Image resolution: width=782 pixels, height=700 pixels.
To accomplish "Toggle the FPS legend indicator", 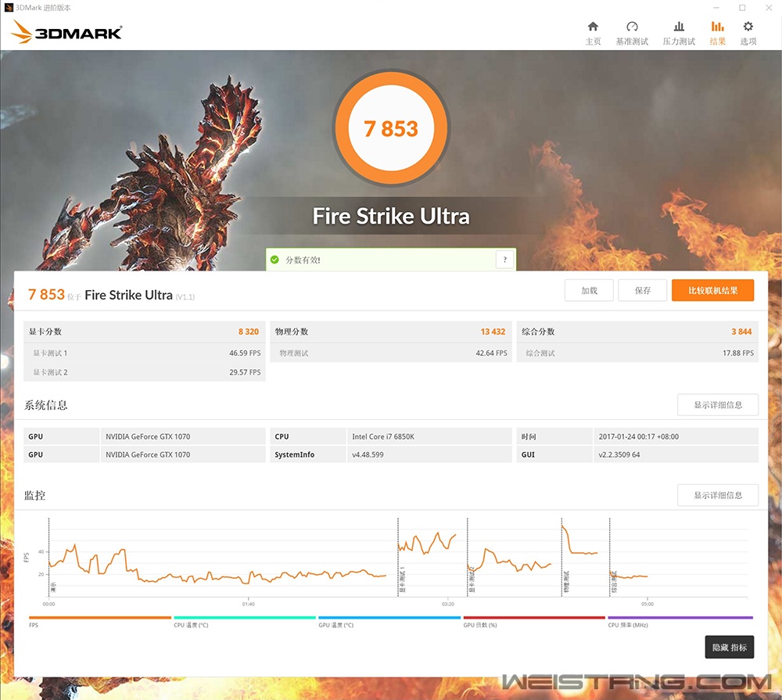I will [x=100, y=621].
